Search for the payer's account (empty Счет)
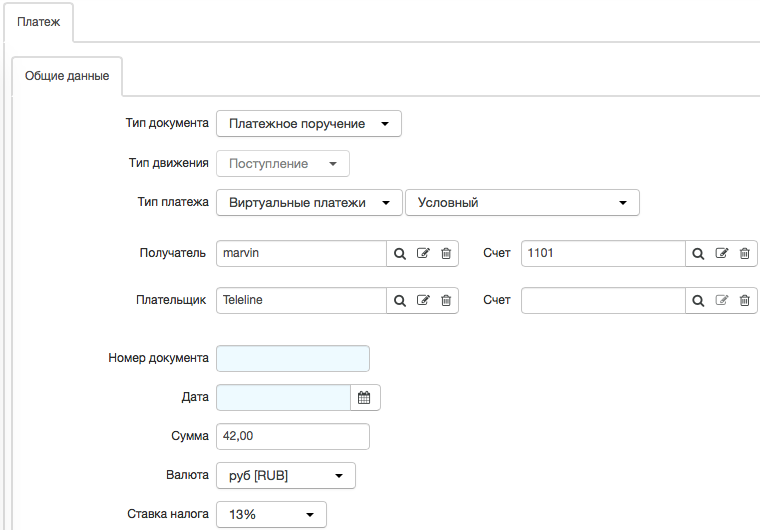This screenshot has width=760, height=530. (698, 300)
